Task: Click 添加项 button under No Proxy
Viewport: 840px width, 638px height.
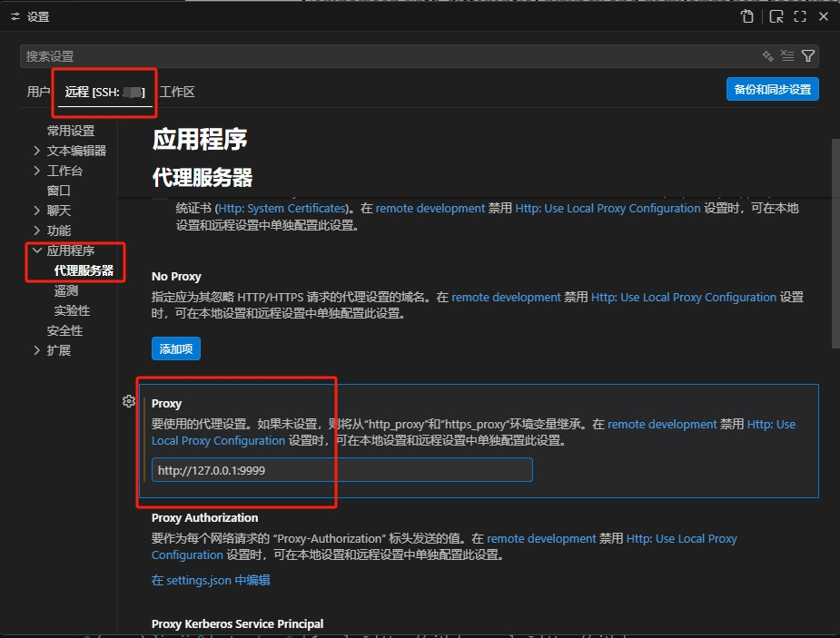Action: tap(175, 349)
